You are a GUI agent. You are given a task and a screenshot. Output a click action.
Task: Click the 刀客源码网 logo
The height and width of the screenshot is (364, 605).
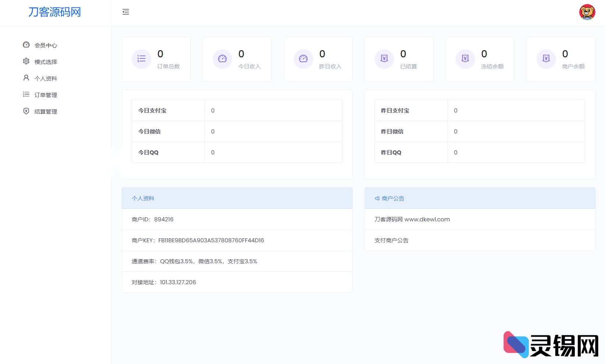pyautogui.click(x=55, y=13)
